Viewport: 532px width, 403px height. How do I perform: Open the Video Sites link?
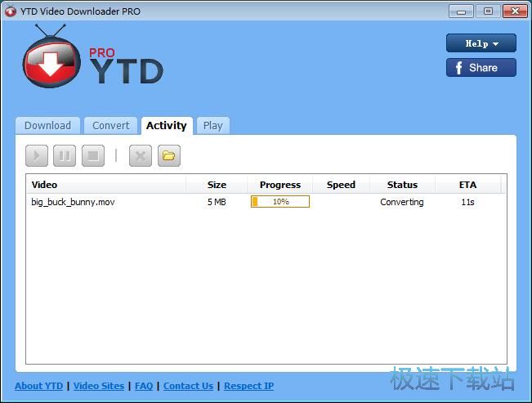click(99, 386)
